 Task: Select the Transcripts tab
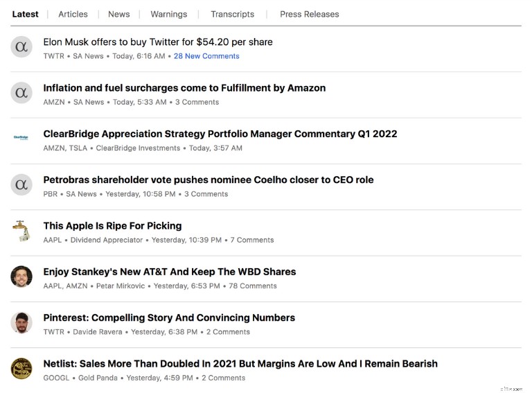(x=233, y=15)
